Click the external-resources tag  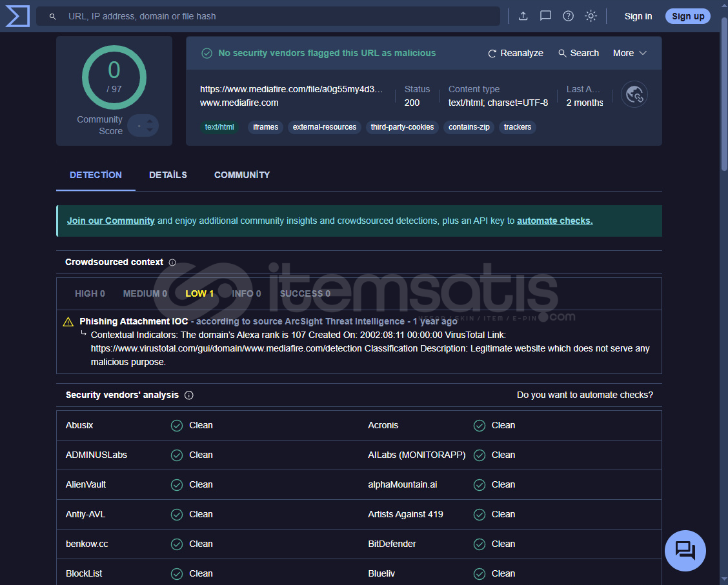pos(325,127)
